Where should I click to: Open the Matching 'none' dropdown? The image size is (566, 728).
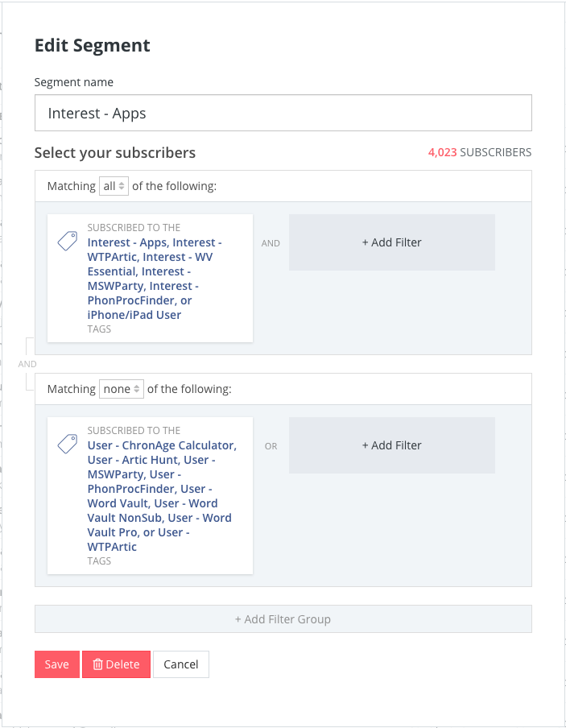click(x=122, y=389)
